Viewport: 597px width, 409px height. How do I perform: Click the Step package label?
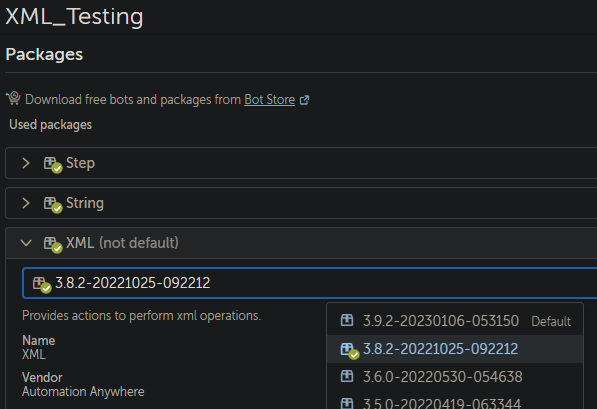pos(80,163)
